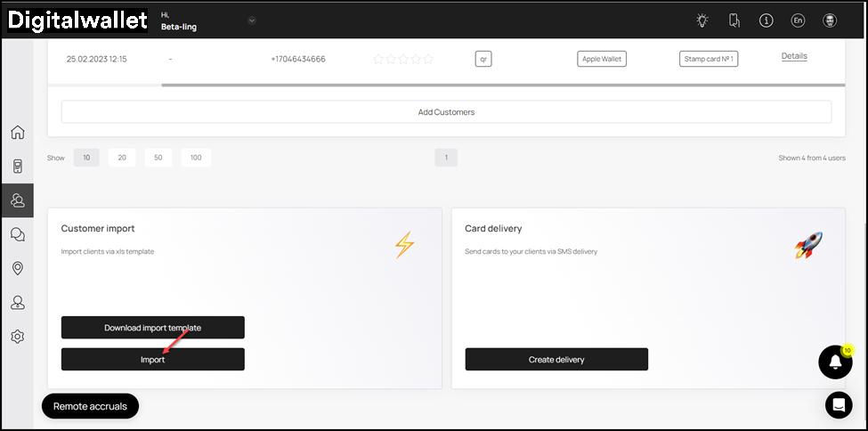The width and height of the screenshot is (868, 431).
Task: Select the Customers icon in sidebar
Action: pyautogui.click(x=17, y=200)
